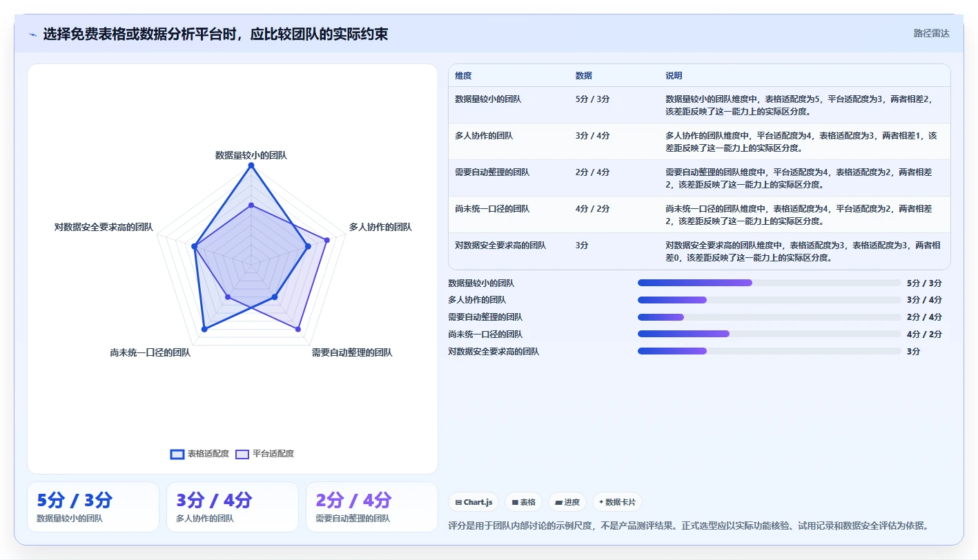Image resolution: width=978 pixels, height=560 pixels.
Task: Click the 表格 chip
Action: pyautogui.click(x=524, y=502)
